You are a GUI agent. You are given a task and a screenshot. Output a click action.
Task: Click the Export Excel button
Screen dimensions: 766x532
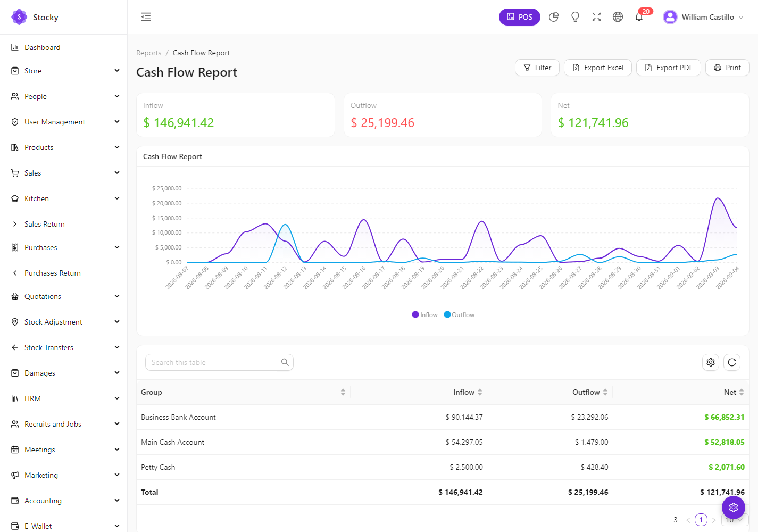coord(598,68)
